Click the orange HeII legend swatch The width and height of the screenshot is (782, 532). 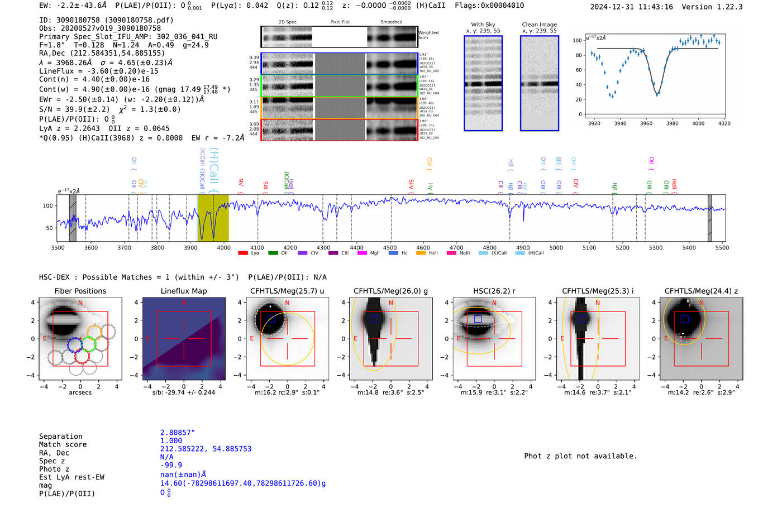(421, 253)
